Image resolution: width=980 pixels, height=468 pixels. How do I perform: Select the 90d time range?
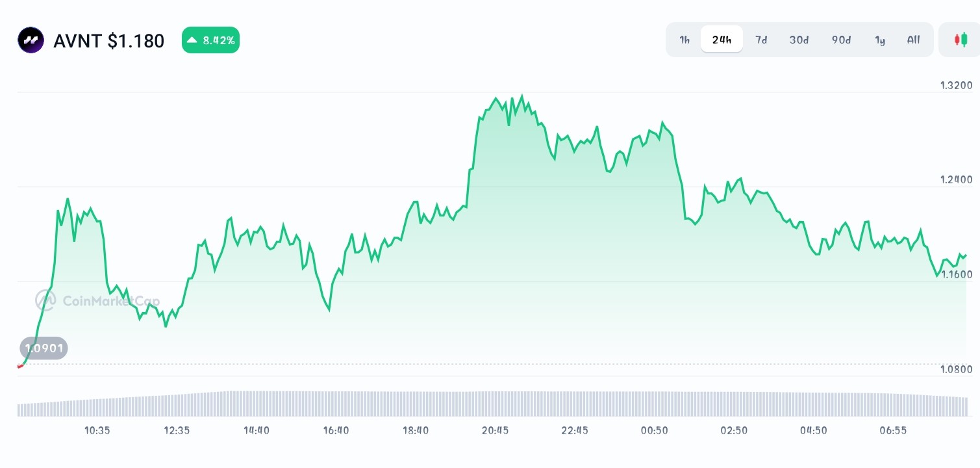pos(840,40)
